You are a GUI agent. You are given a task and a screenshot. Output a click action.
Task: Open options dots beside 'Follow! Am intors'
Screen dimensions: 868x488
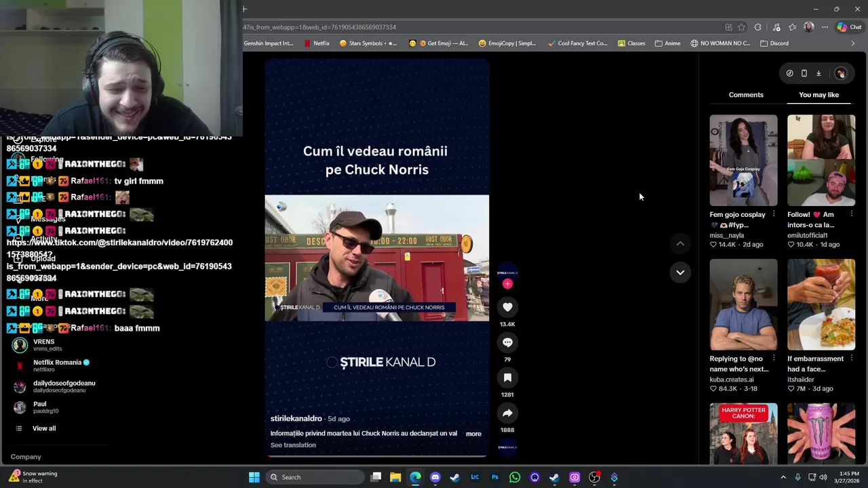[x=851, y=214]
